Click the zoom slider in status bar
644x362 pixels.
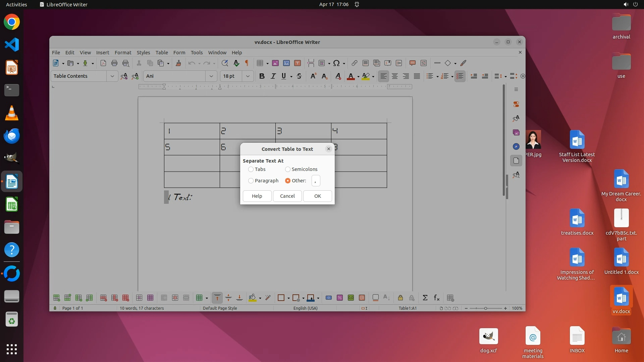485,308
